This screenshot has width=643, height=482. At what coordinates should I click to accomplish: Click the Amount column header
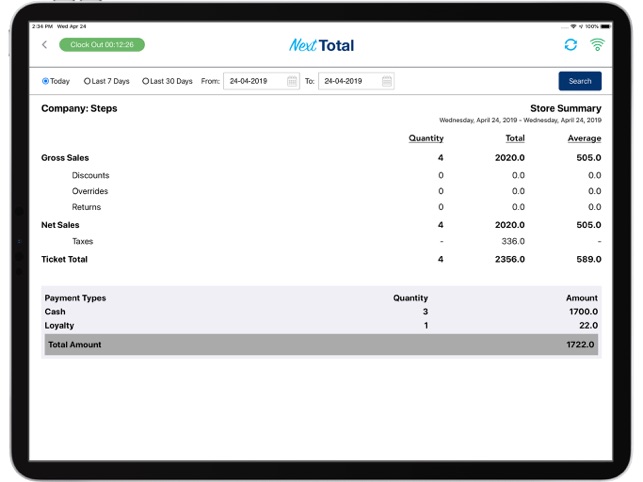(x=581, y=298)
